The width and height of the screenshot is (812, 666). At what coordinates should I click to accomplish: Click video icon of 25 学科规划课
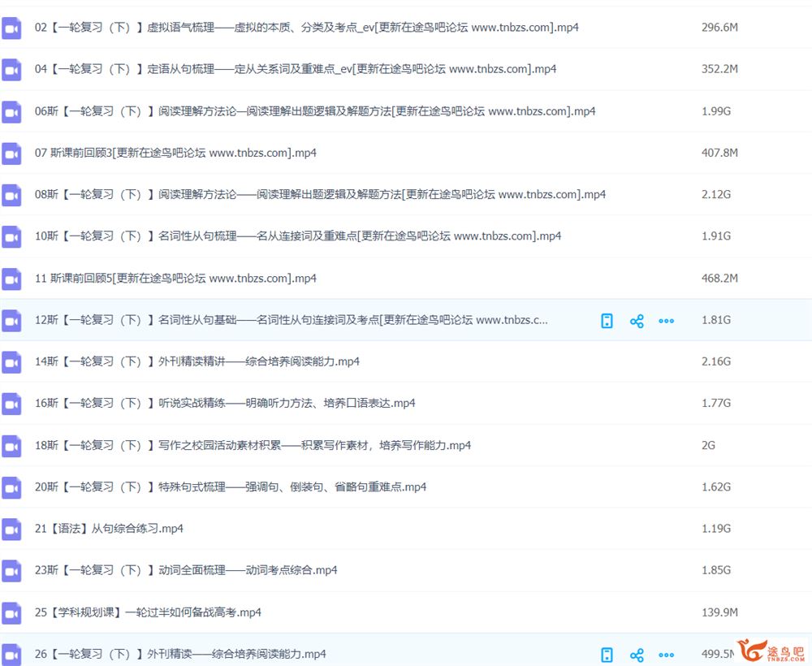tap(11, 613)
